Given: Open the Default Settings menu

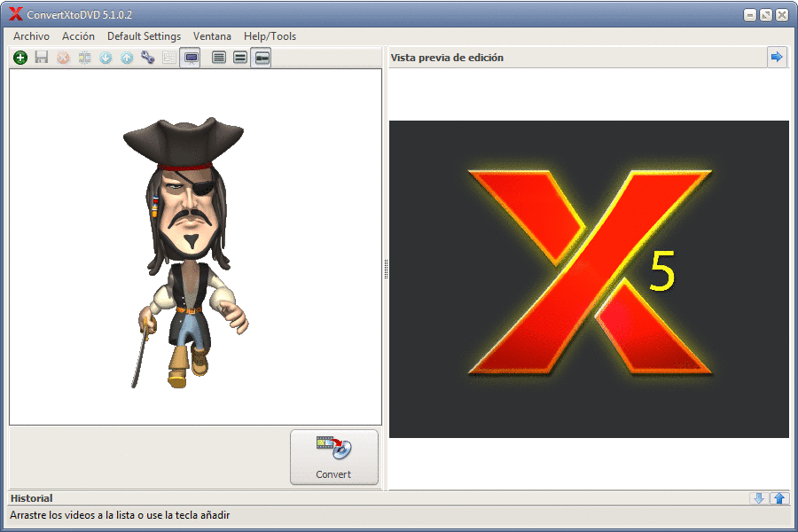Looking at the screenshot, I should tap(144, 36).
